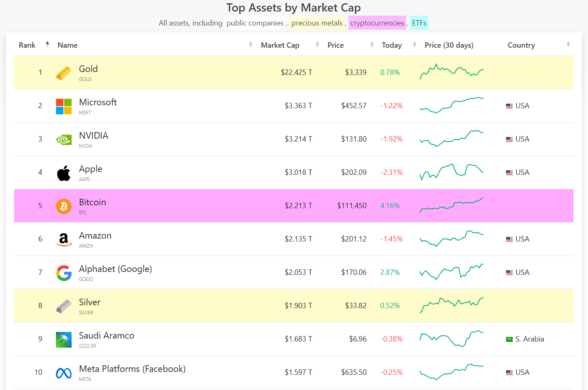Open the Meta Platforms (Facebook) page
The image size is (588, 390).
point(132,369)
